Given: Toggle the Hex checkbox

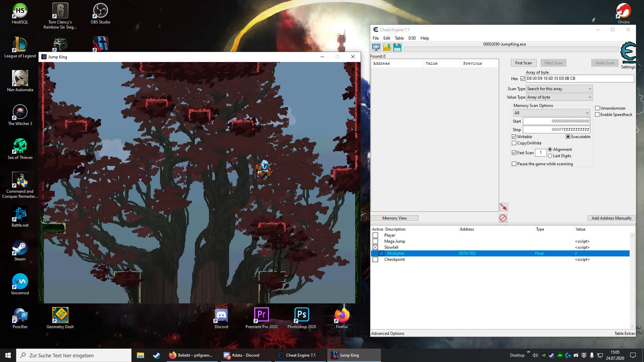Looking at the screenshot, I should click(x=523, y=79).
